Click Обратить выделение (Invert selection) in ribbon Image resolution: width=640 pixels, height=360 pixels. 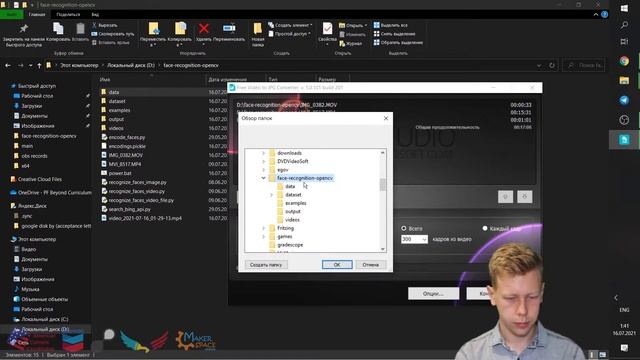click(x=398, y=42)
